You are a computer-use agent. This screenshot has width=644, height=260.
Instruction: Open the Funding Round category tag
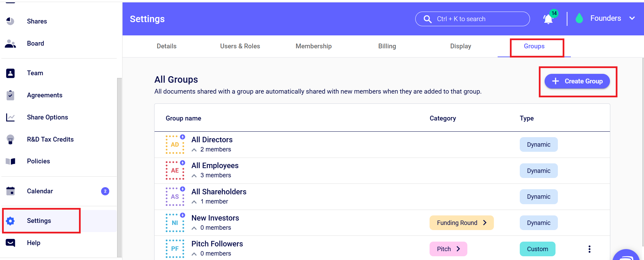(461, 223)
